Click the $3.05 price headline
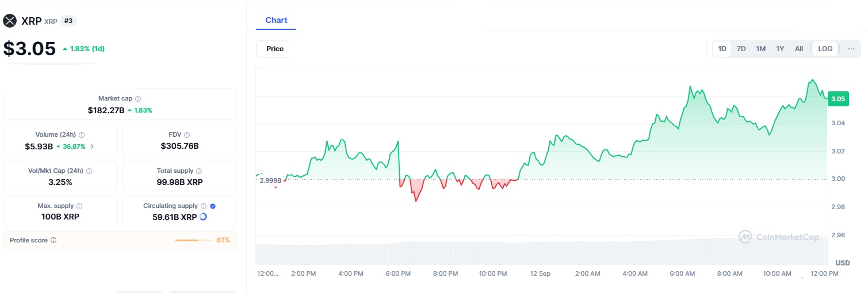 point(29,49)
